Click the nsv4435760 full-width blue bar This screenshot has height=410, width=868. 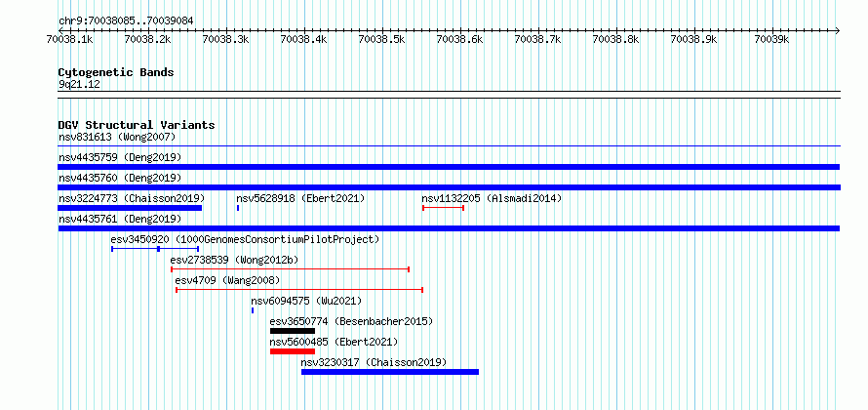pyautogui.click(x=449, y=187)
